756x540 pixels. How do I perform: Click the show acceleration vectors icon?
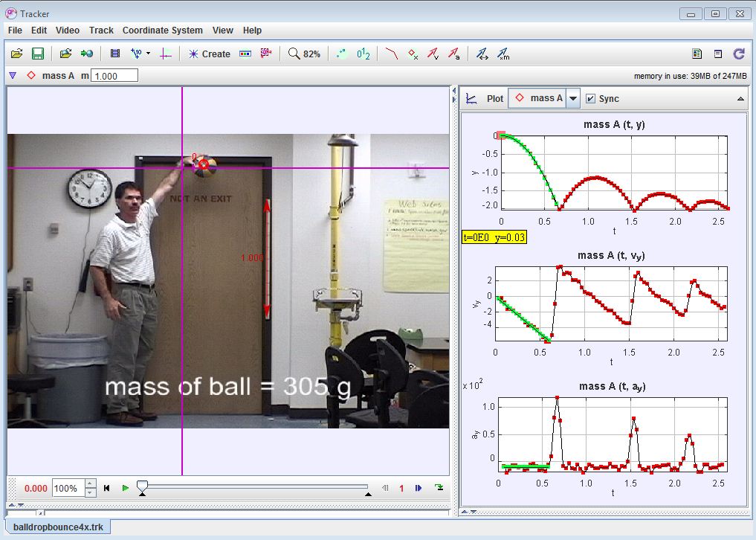point(453,54)
